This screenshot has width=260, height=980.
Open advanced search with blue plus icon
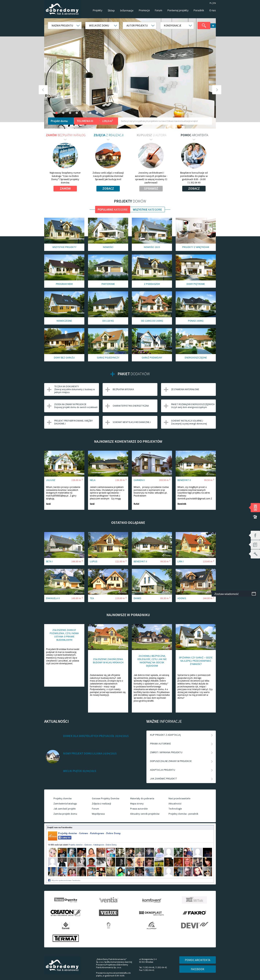[x=213, y=26]
